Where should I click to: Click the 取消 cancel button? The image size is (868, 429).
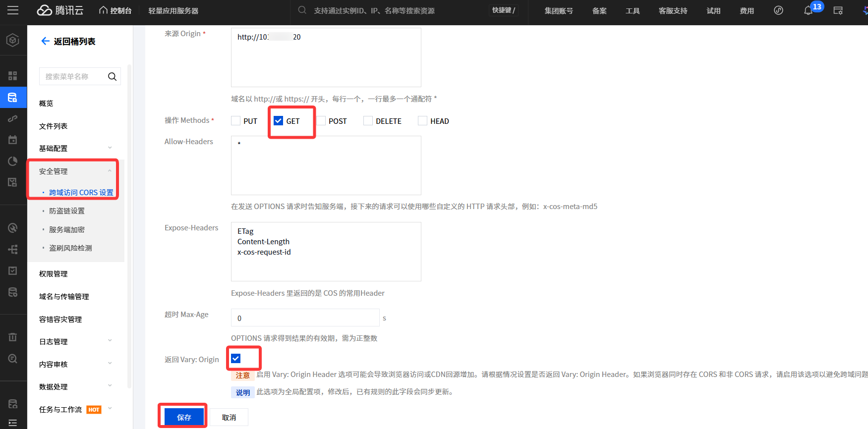[x=229, y=417]
